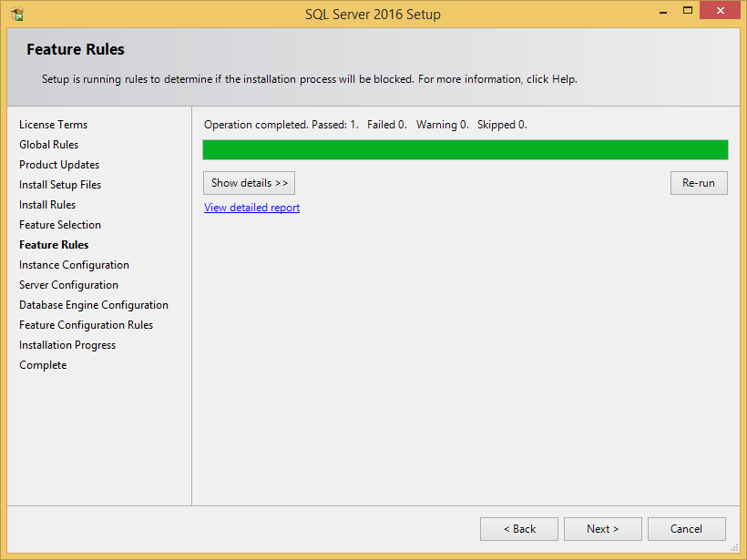This screenshot has height=560, width=747.
Task: Minimize the SQL Server 2016 Setup window
Action: (x=662, y=11)
